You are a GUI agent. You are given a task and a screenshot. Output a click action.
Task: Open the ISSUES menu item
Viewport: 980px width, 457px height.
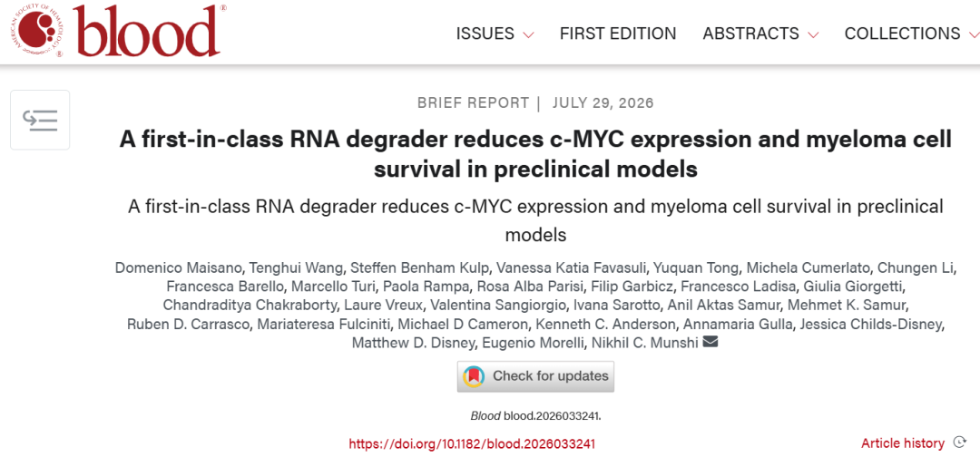(485, 33)
